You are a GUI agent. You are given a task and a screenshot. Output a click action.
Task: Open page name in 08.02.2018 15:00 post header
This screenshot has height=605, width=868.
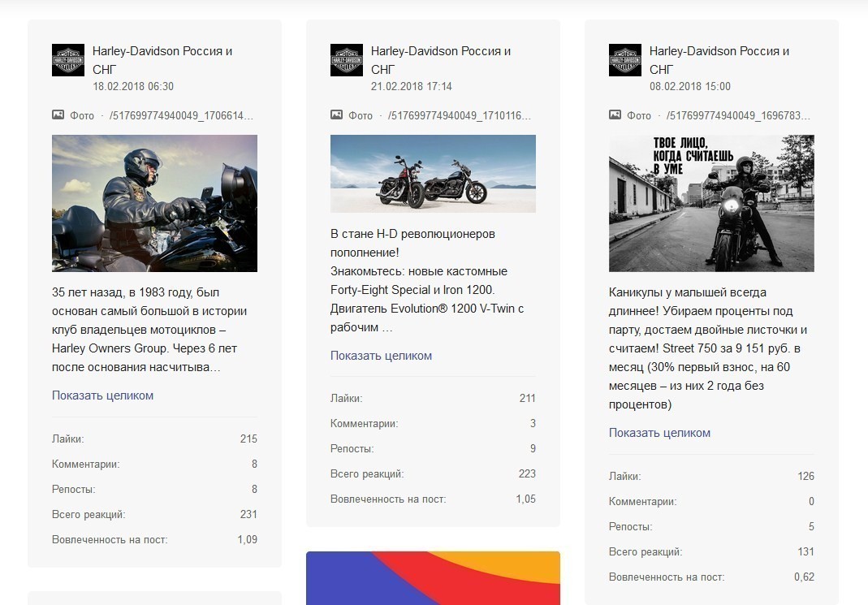tap(719, 60)
